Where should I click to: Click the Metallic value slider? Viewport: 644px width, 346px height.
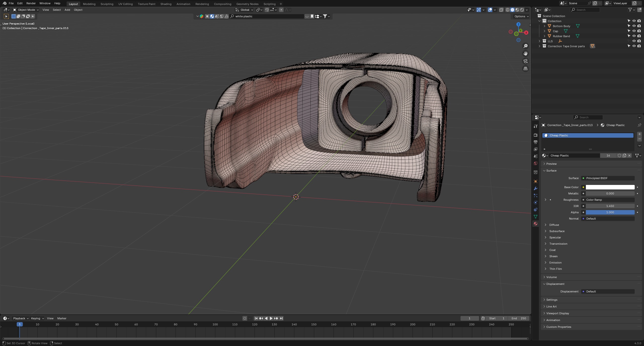coord(610,193)
